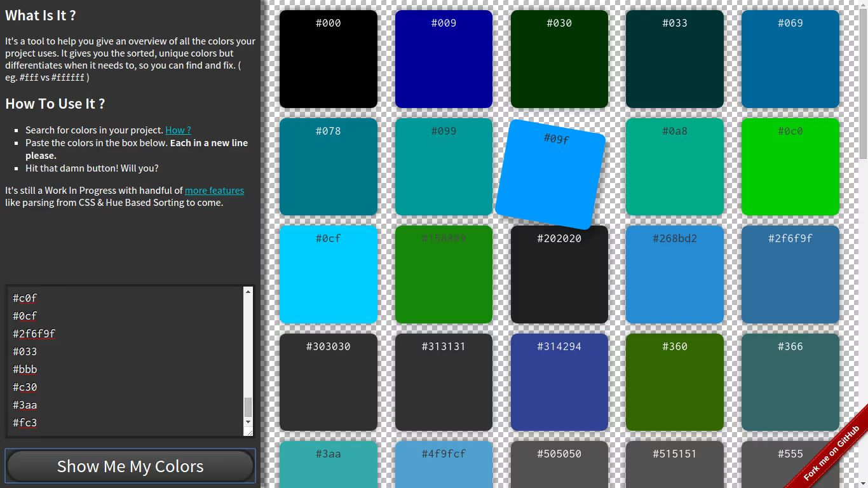Screen dimensions: 868x488
Task: Choose the bright green #0c0 swatch
Action: click(x=790, y=166)
